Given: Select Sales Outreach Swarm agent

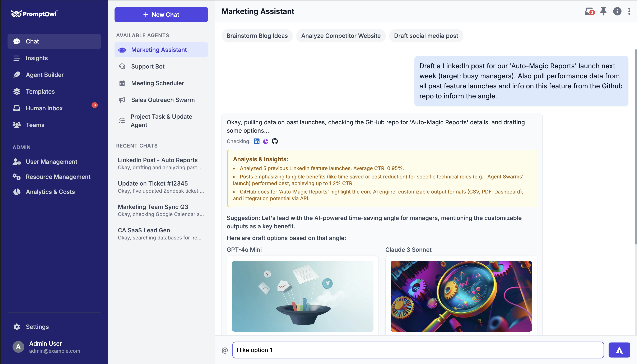Looking at the screenshot, I should pos(163,100).
